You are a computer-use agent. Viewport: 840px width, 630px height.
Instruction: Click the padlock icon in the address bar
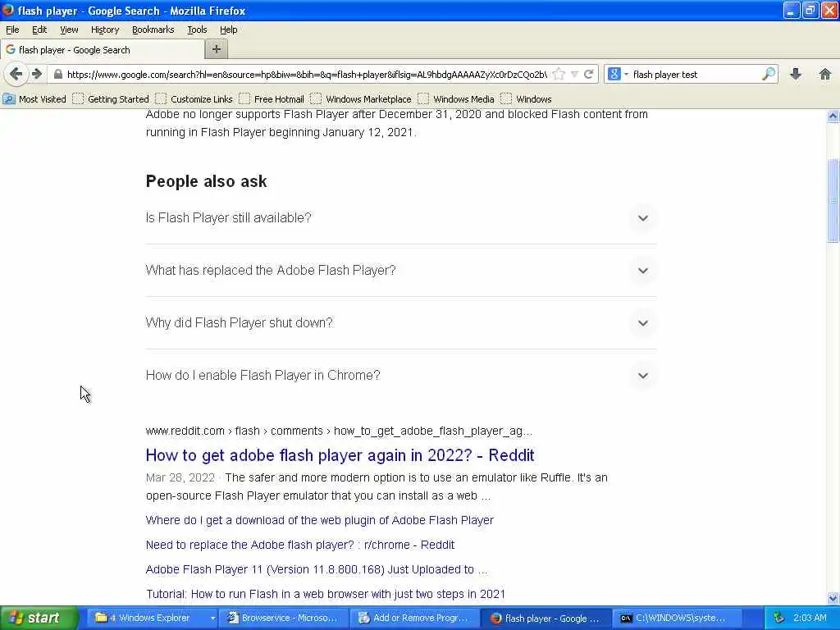coord(58,75)
